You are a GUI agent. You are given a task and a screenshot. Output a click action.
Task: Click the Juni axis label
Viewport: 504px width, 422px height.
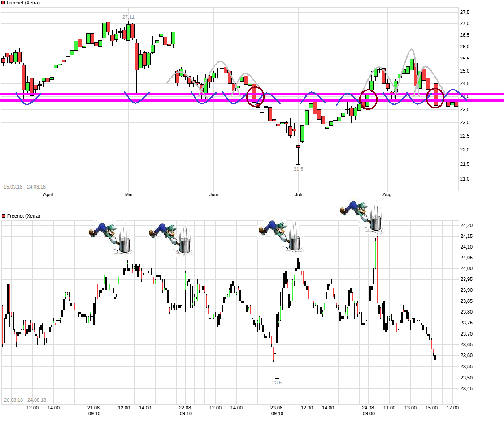point(213,194)
